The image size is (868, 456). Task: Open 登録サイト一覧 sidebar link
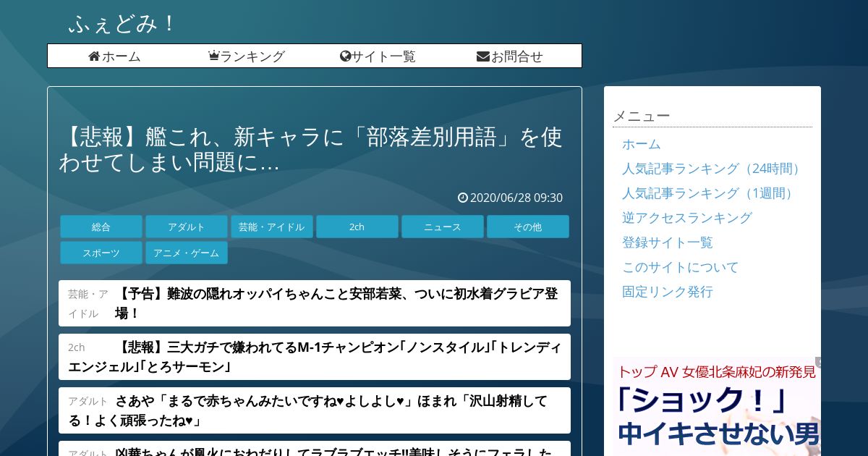(668, 242)
